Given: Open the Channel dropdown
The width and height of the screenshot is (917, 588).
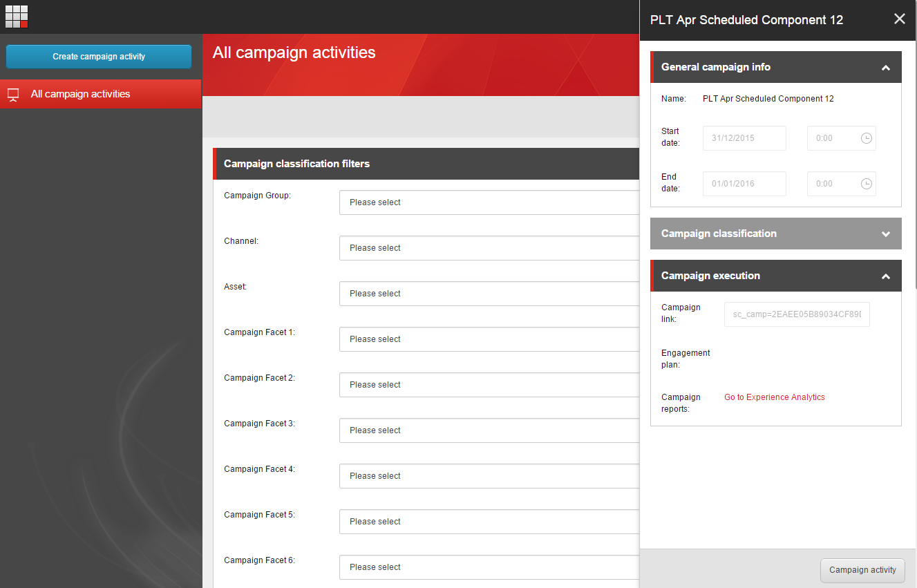Looking at the screenshot, I should coord(489,248).
